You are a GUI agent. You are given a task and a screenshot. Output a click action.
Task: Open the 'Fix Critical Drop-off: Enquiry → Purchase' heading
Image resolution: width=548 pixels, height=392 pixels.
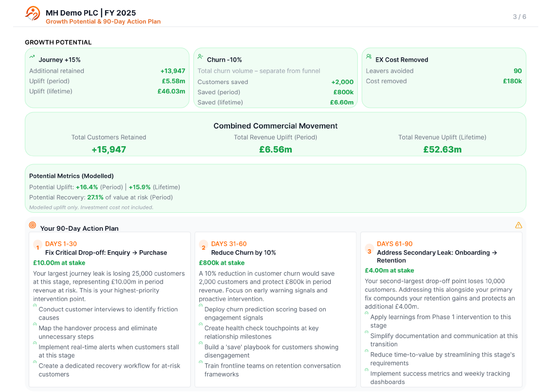tap(106, 253)
